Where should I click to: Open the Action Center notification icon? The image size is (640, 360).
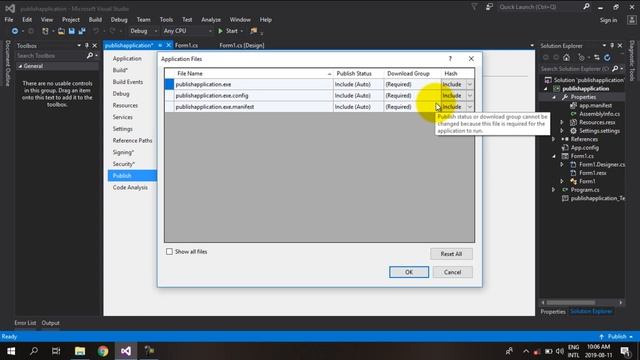pyautogui.click(x=625, y=351)
